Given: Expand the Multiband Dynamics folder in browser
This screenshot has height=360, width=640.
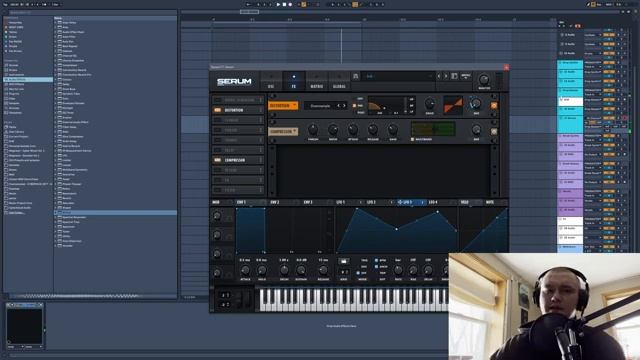Looking at the screenshot, I should coord(56,170).
